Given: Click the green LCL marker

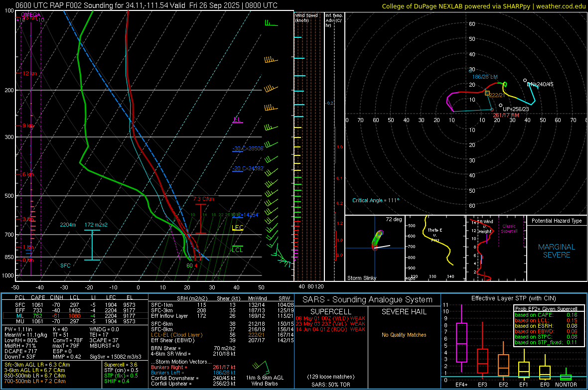Looking at the screenshot, I should [x=237, y=250].
